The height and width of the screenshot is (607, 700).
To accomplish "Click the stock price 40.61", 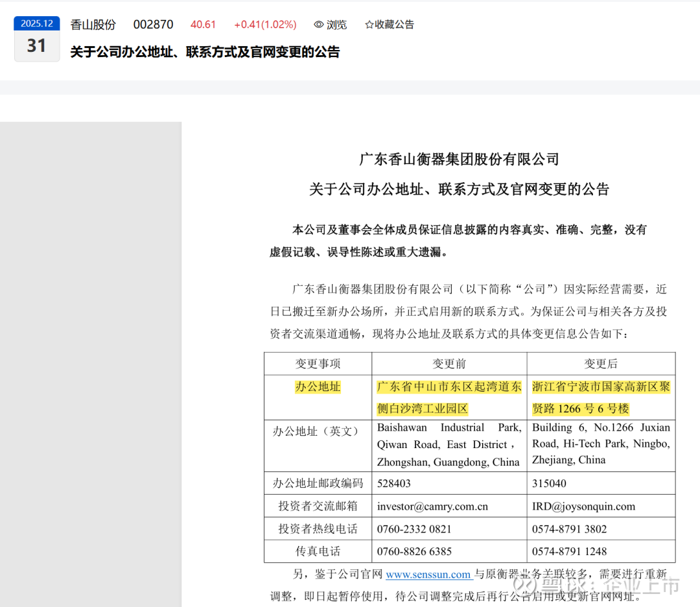I will click(203, 25).
